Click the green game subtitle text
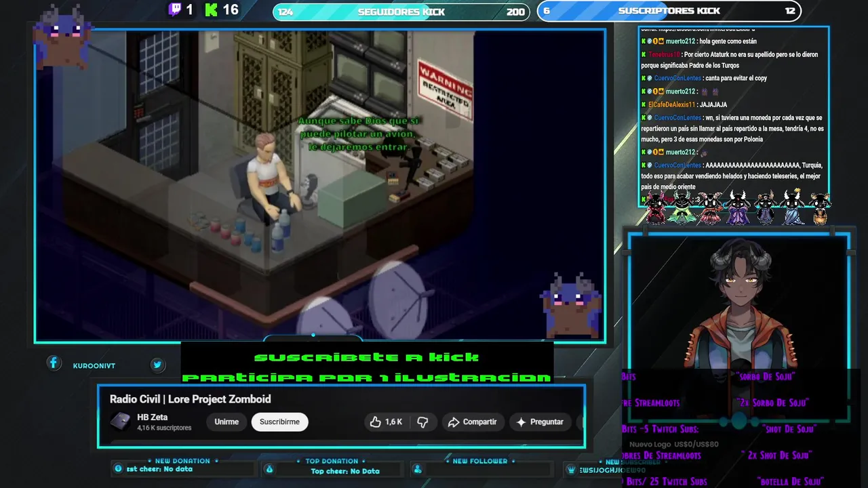 359,134
